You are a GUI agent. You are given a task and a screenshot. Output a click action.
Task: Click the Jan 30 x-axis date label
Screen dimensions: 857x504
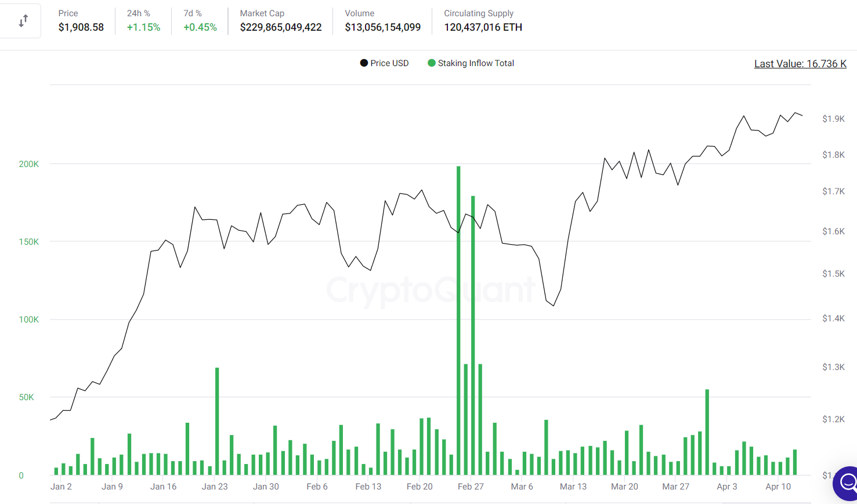point(266,487)
